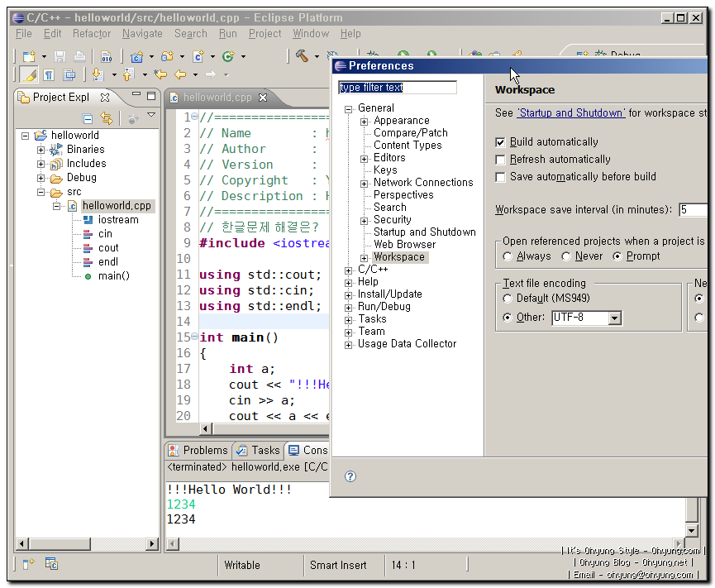
Task: Minimize the Project Explorer view
Action: pyautogui.click(x=136, y=94)
